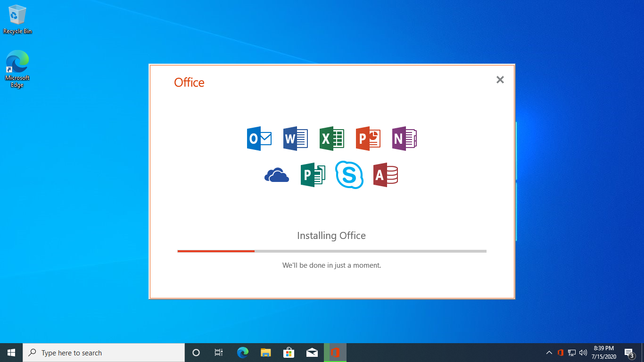The image size is (644, 362).
Task: Click the taskbar search box
Action: click(x=104, y=353)
